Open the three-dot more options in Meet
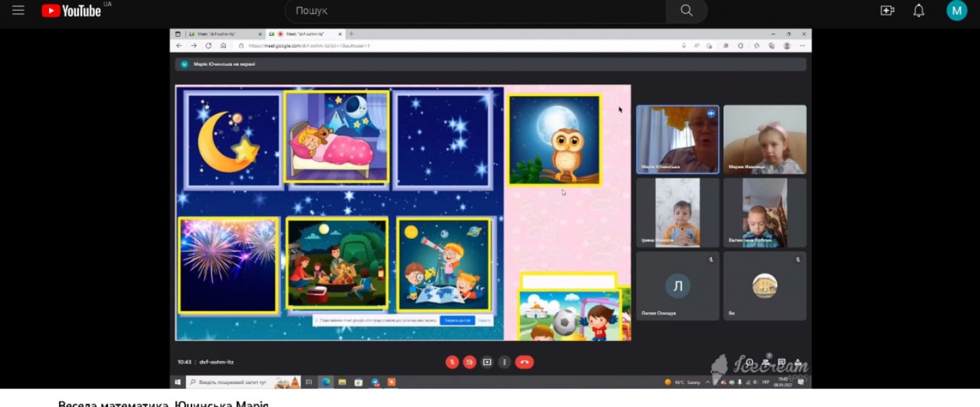The width and height of the screenshot is (980, 407). (504, 362)
